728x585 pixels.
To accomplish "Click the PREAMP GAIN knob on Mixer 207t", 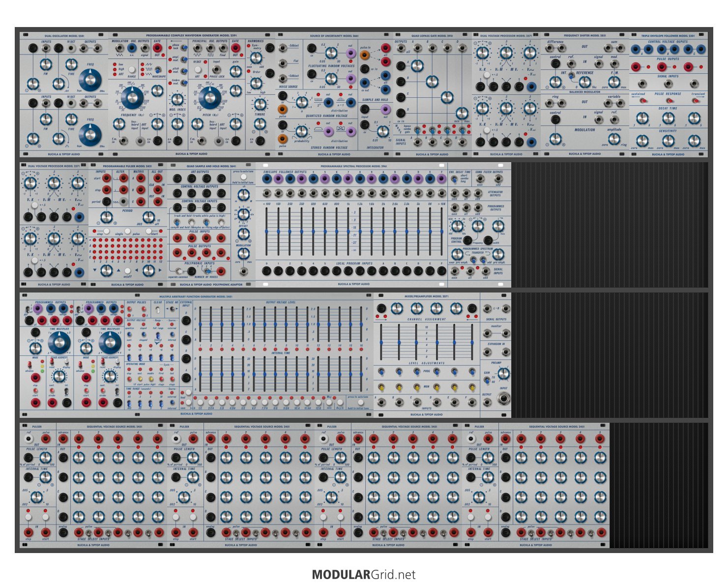I will pyautogui.click(x=504, y=374).
